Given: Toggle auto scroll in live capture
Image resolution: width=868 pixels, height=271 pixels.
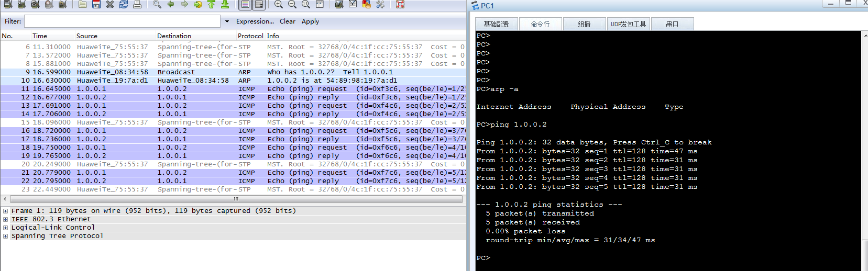Looking at the screenshot, I should click(x=259, y=4).
